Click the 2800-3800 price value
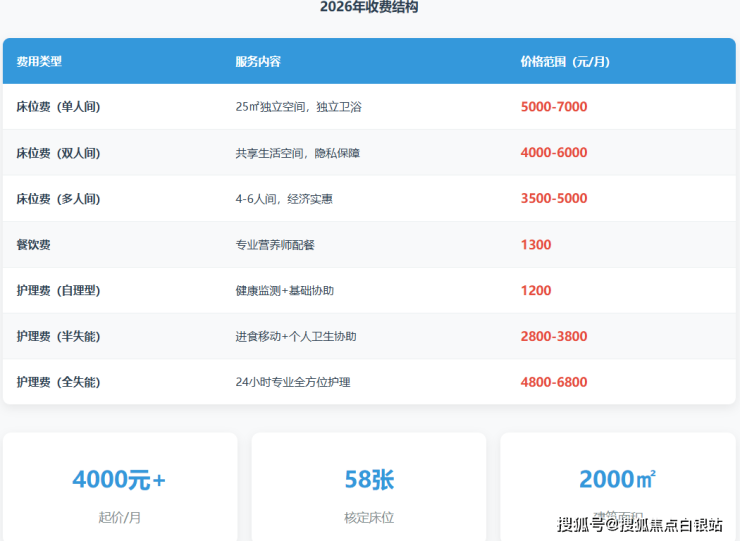 pyautogui.click(x=553, y=337)
